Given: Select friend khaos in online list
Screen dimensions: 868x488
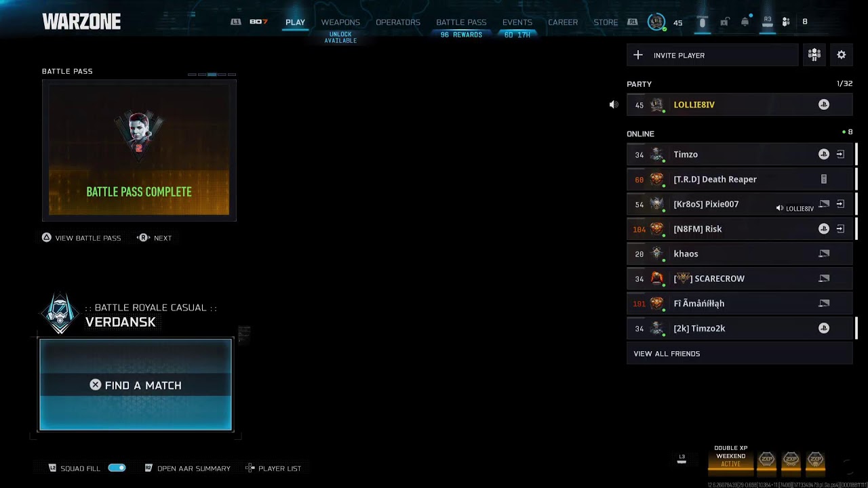Looking at the screenshot, I should pyautogui.click(x=739, y=253).
